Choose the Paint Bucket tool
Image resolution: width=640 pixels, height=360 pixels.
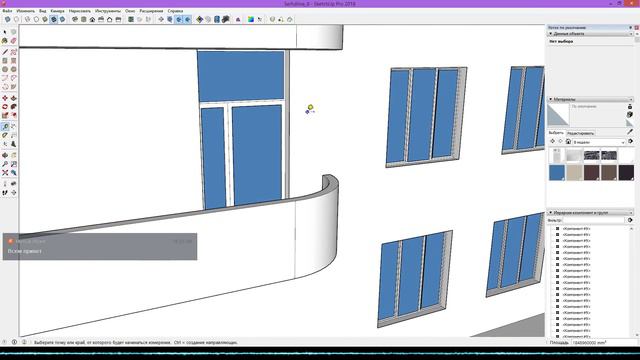(x=5, y=41)
